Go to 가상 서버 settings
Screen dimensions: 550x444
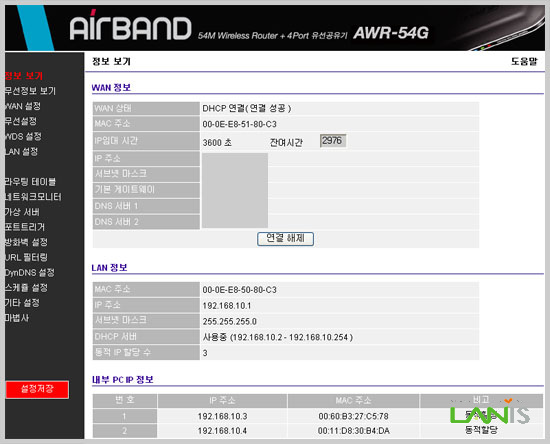(22, 212)
